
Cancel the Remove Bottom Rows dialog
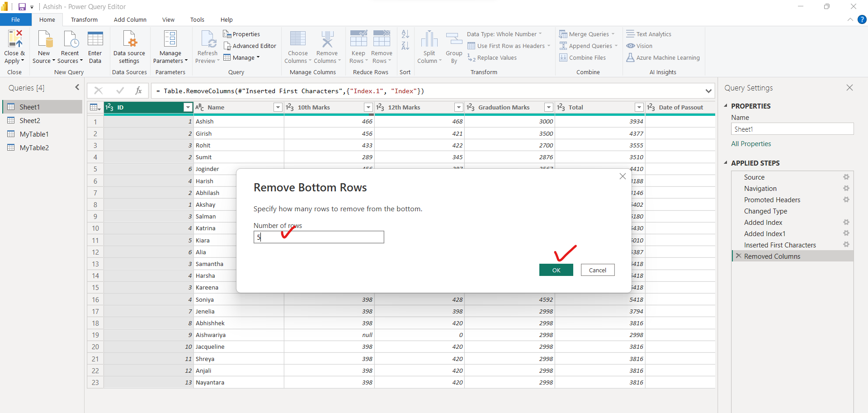(597, 270)
